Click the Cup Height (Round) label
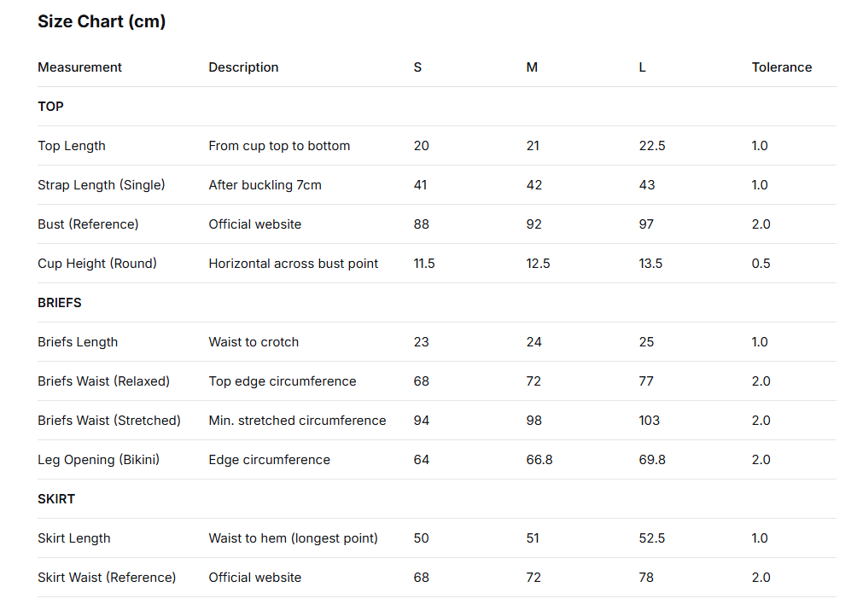Viewport: 851px width, 616px height. point(97,264)
